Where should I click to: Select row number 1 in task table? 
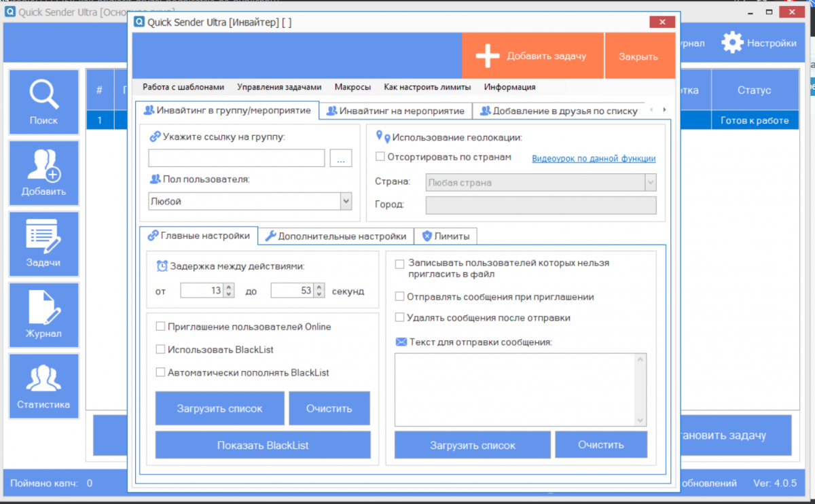tap(99, 120)
